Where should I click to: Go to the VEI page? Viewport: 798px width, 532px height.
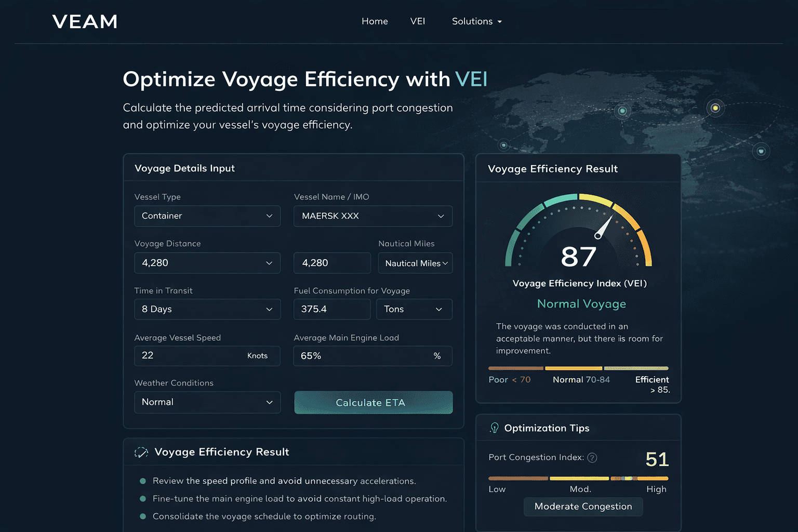(x=417, y=21)
